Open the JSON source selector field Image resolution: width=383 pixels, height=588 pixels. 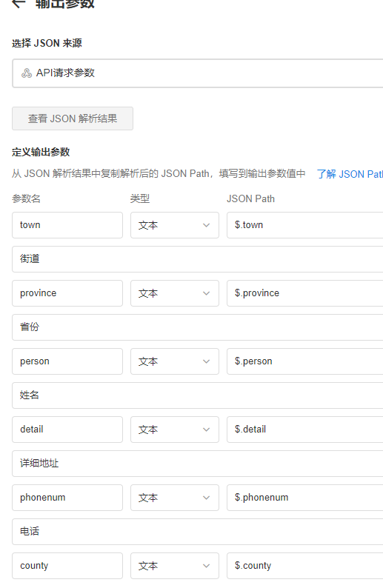click(198, 73)
